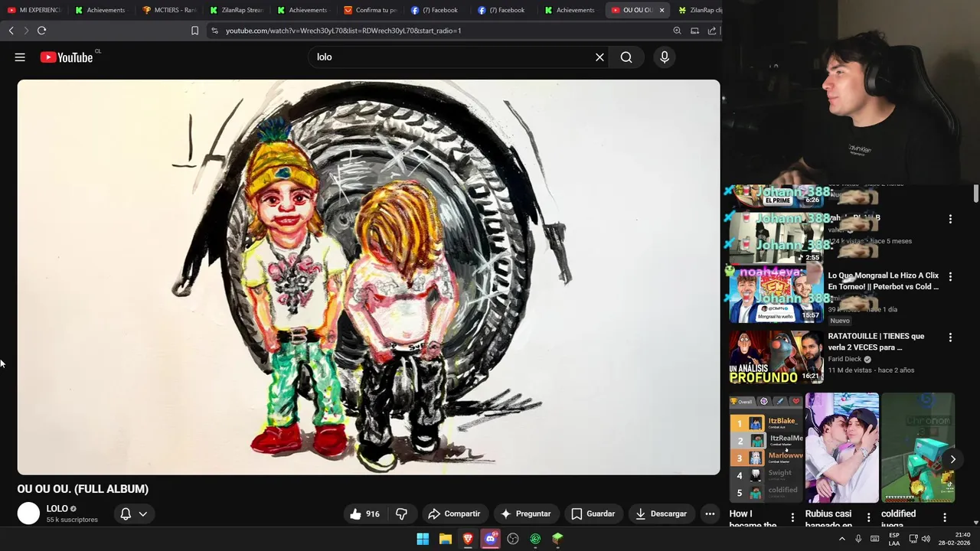
Task: Open Discord from the taskbar
Action: pyautogui.click(x=490, y=539)
